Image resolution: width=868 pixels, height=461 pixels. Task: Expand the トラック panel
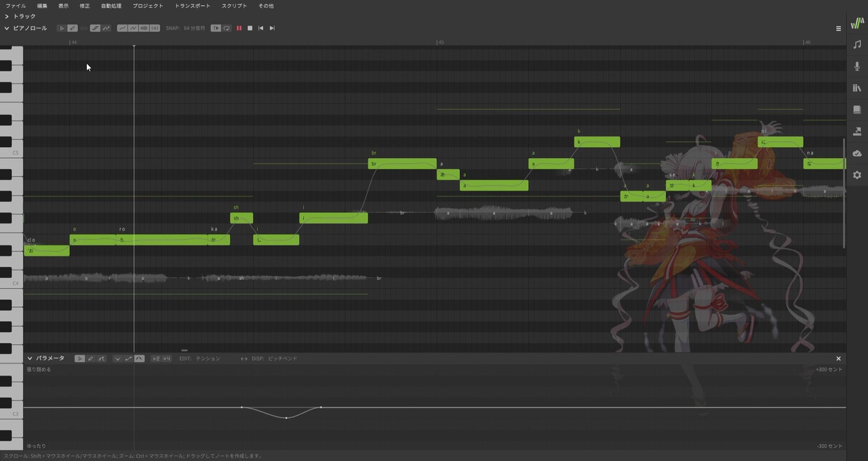pyautogui.click(x=7, y=16)
